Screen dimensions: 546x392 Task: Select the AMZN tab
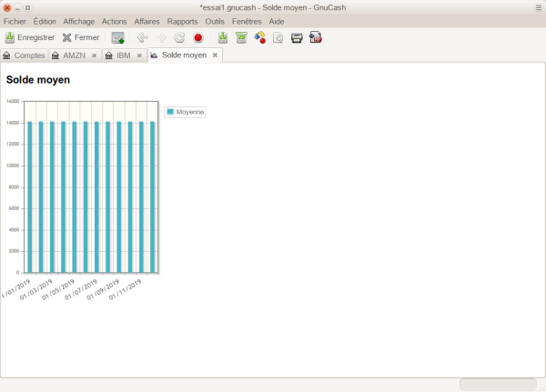click(73, 55)
